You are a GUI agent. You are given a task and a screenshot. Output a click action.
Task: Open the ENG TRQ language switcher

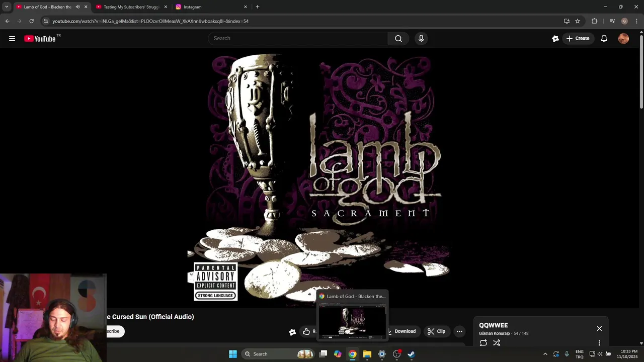580,354
